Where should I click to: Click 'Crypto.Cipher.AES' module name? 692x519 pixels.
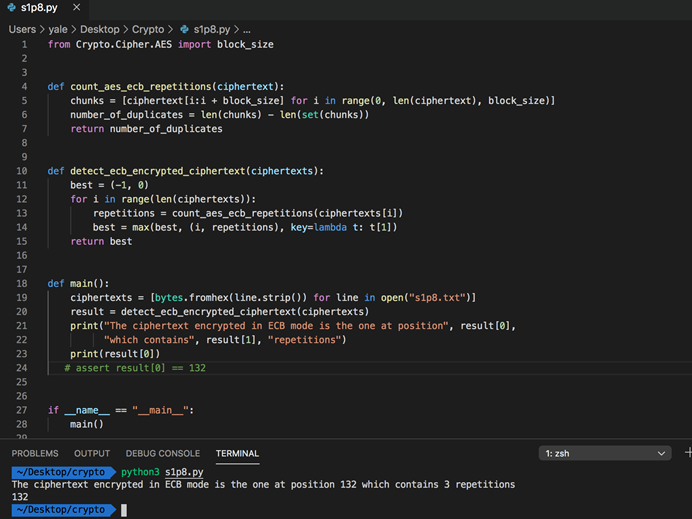click(x=124, y=45)
